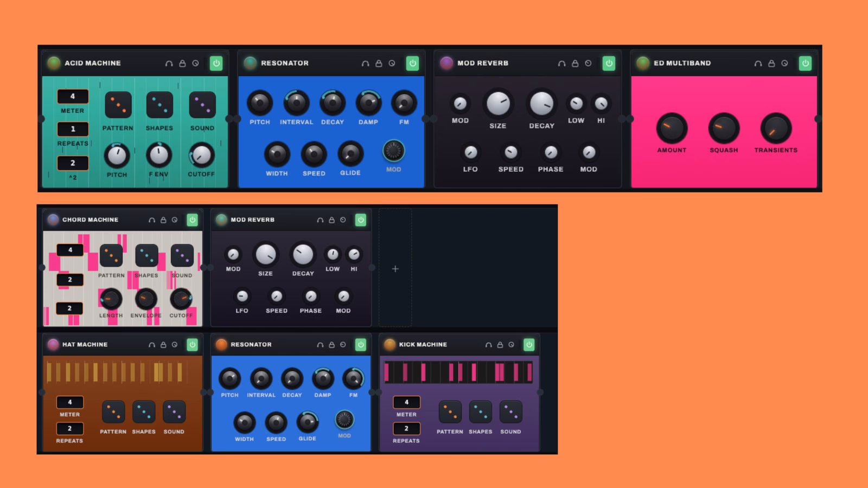Click the round ED Multiband color icon
The height and width of the screenshot is (488, 868).
(643, 63)
